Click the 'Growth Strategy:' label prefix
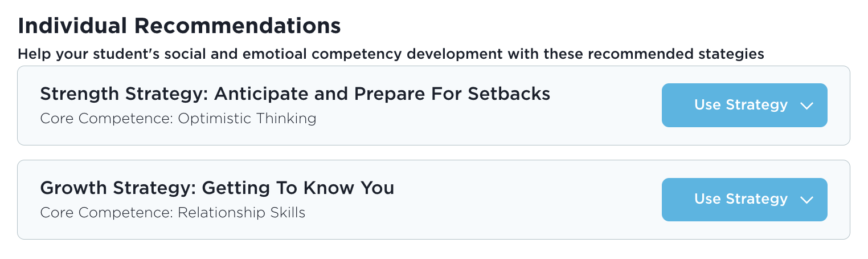 118,188
